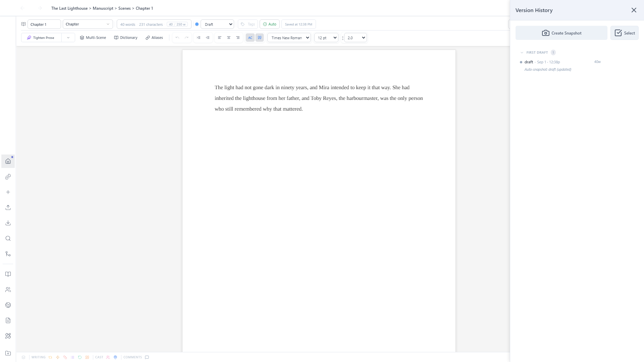
Task: Click the Chapter 1 title field
Action: pyautogui.click(x=44, y=24)
